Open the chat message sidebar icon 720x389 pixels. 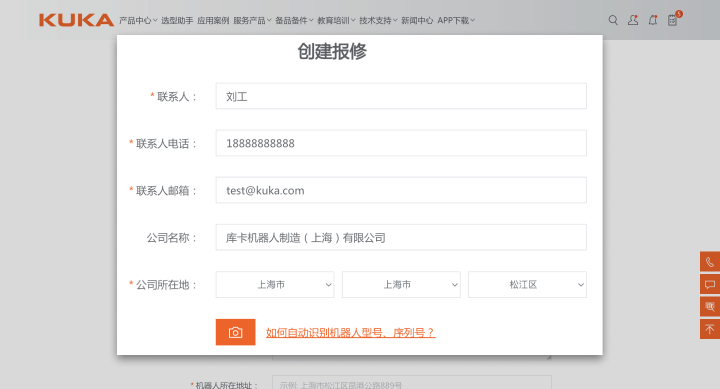[710, 284]
